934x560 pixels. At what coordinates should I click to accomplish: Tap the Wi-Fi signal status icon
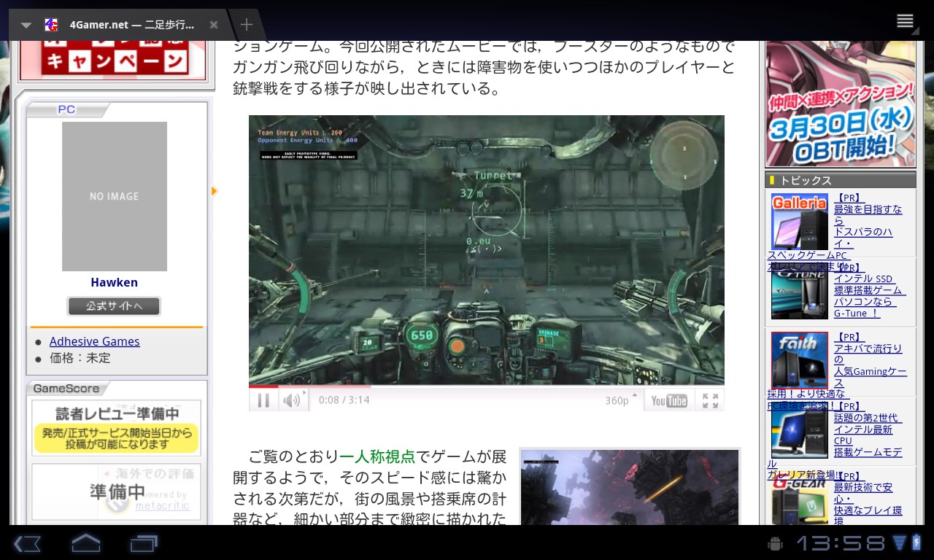900,543
